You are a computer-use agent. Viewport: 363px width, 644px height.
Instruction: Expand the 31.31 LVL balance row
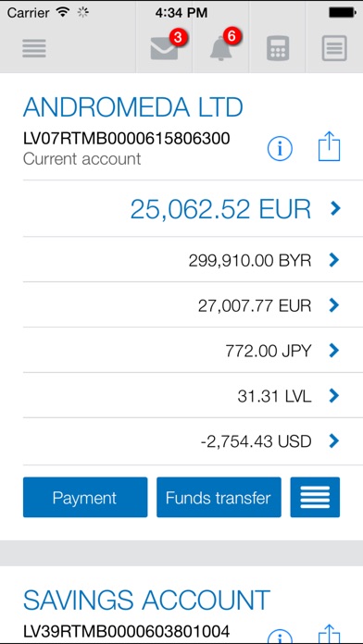193,395
